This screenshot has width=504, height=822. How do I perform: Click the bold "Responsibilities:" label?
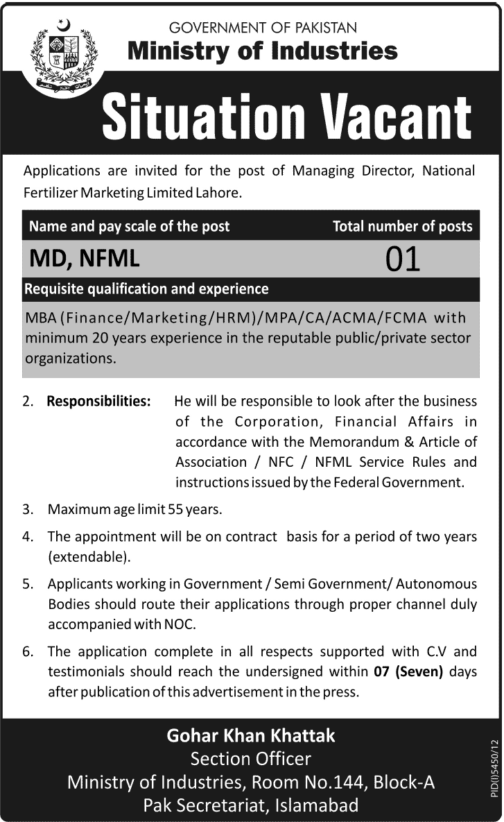point(98,402)
